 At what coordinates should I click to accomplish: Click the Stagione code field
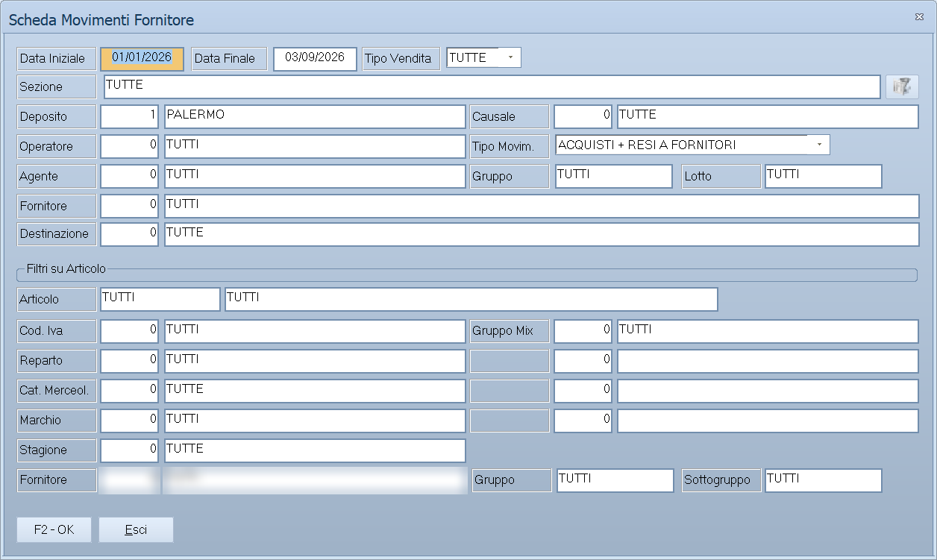pyautogui.click(x=130, y=450)
